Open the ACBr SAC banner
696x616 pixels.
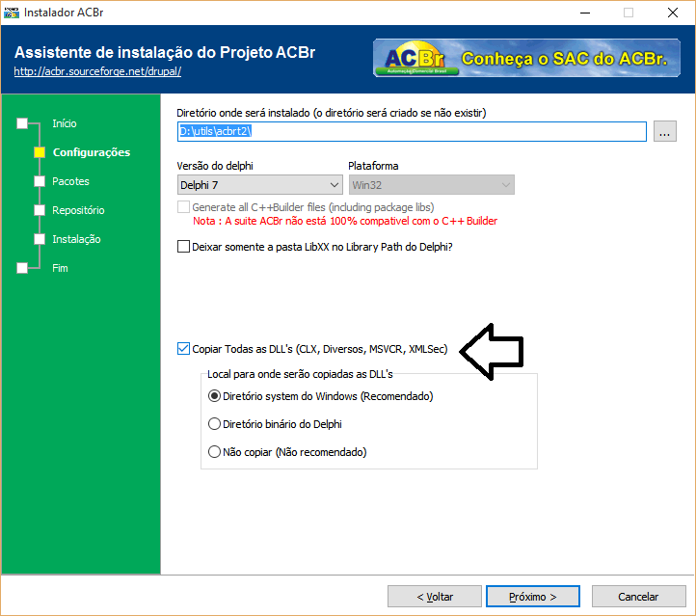click(526, 58)
